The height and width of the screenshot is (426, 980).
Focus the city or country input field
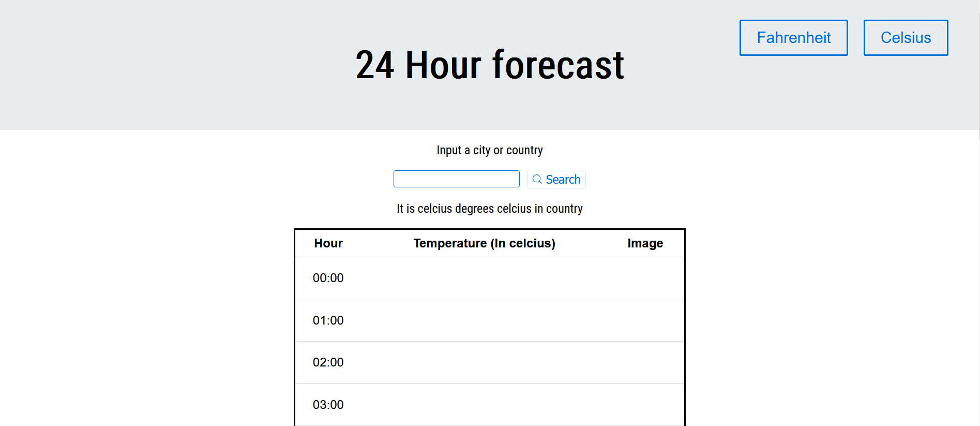tap(456, 179)
